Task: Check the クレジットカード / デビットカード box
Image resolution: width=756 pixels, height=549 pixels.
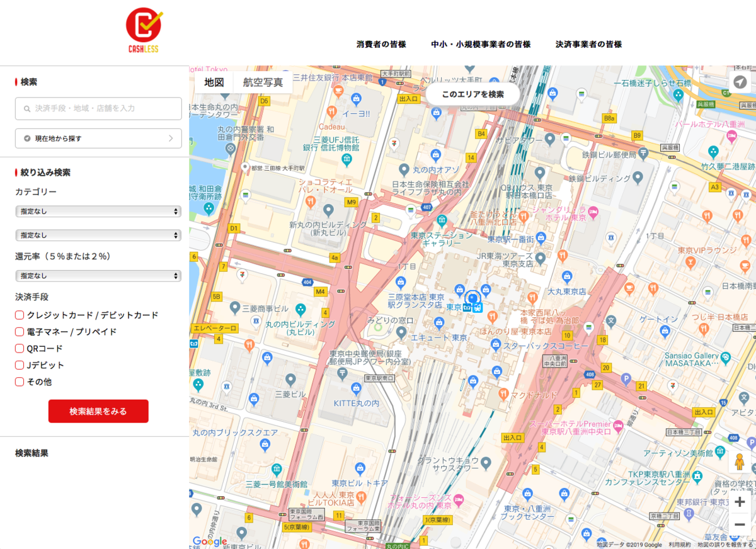Action: coord(20,315)
